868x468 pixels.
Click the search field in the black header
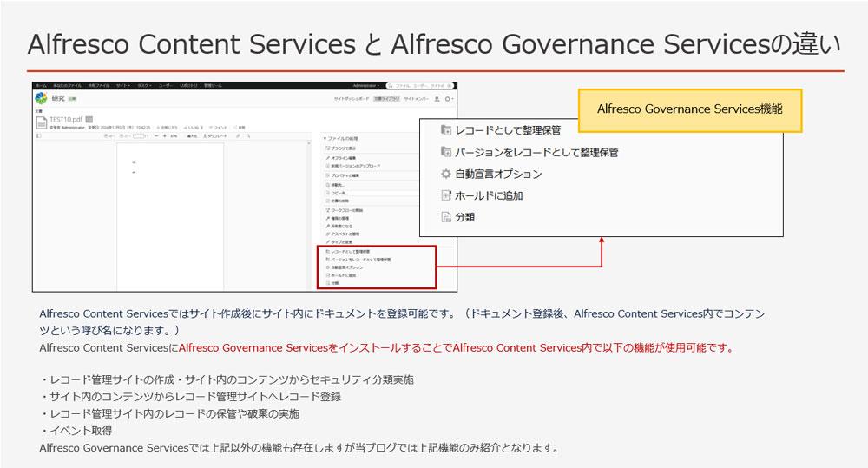pyautogui.click(x=419, y=86)
